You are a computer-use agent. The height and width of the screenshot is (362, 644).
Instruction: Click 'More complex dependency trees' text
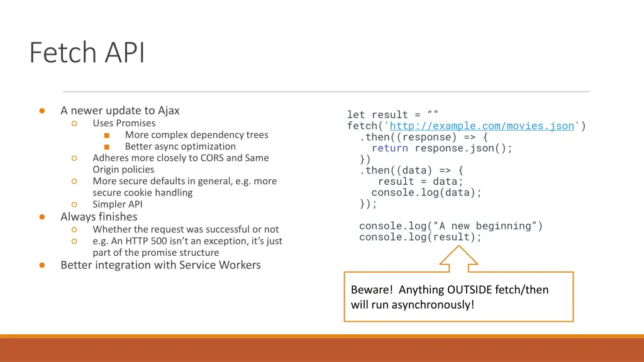click(196, 134)
